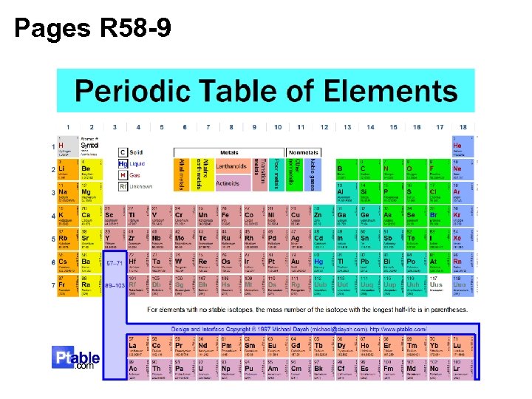Viewport: 532px width, 399px height.
Task: Click the Tin (Sn) element cell
Action: click(x=370, y=239)
